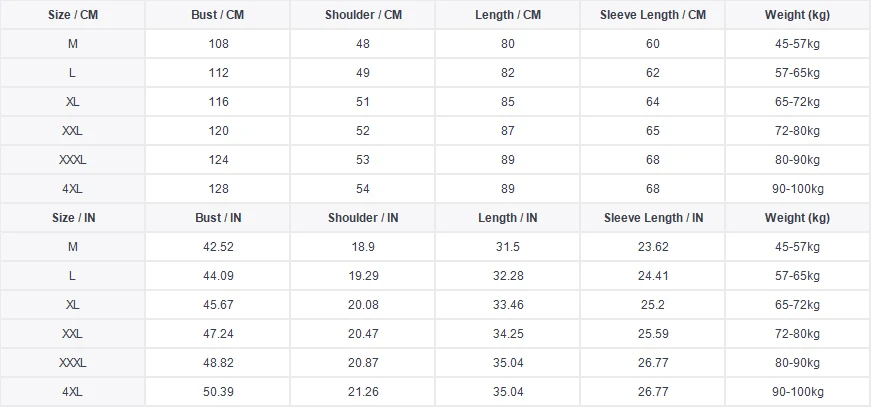The width and height of the screenshot is (871, 407).
Task: Select the Bust / IN column header
Action: coord(218,218)
